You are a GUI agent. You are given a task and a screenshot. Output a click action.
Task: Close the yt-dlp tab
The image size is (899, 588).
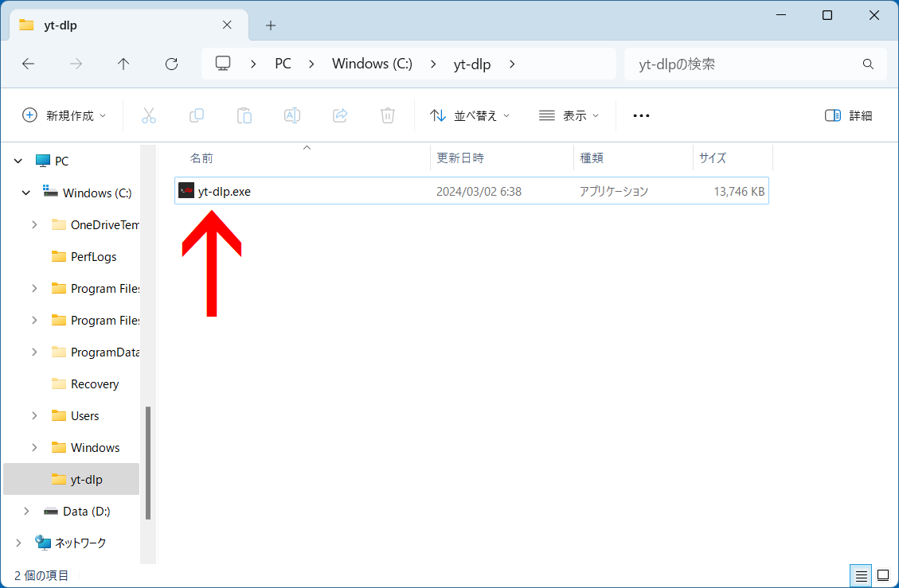(x=227, y=25)
